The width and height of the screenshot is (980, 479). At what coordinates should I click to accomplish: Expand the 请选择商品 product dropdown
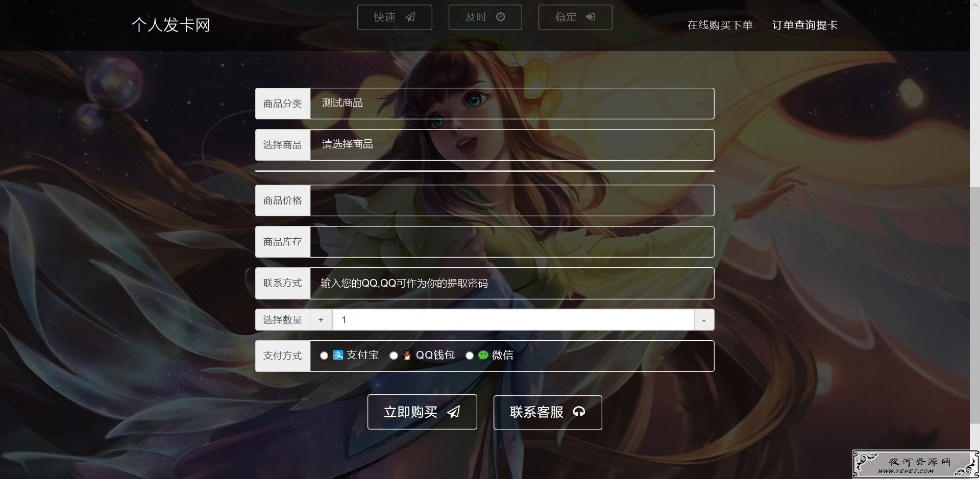pos(512,145)
